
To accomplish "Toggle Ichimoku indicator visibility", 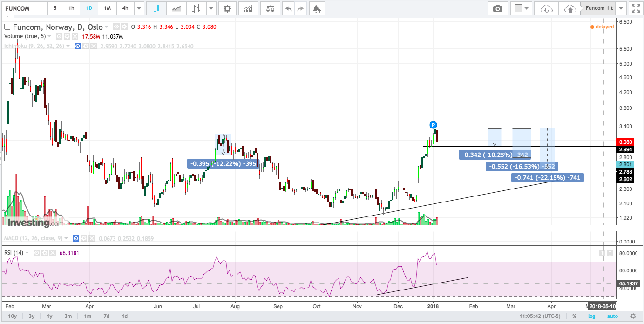I will point(78,46).
